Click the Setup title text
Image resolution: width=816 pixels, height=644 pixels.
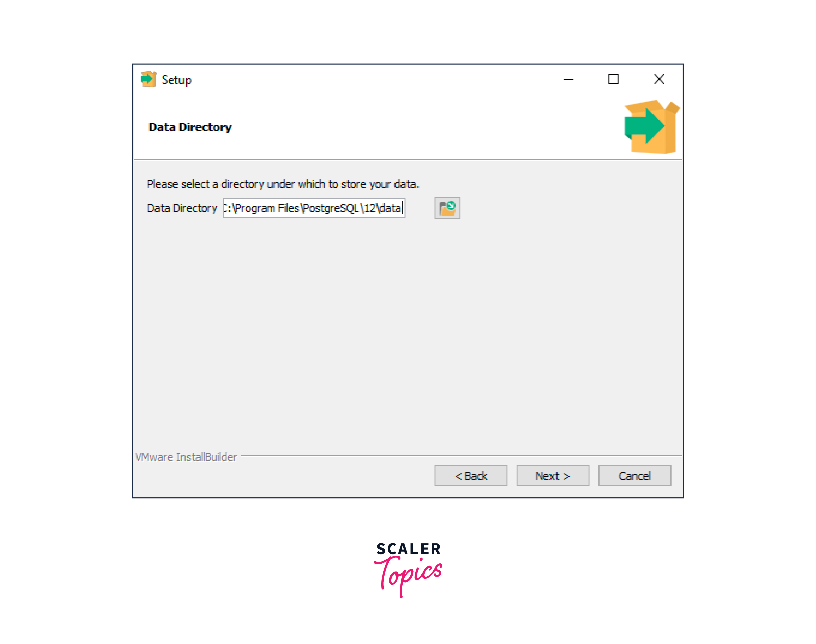pos(177,80)
